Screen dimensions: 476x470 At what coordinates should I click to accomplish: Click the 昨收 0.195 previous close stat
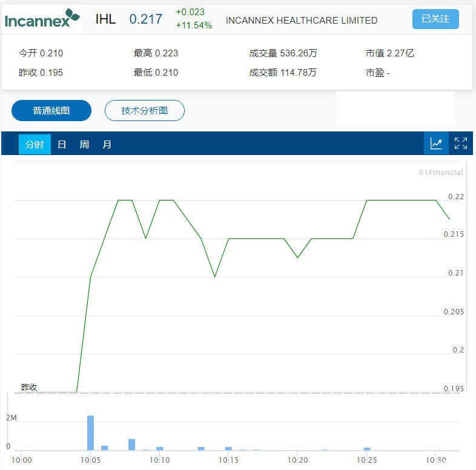coord(41,73)
